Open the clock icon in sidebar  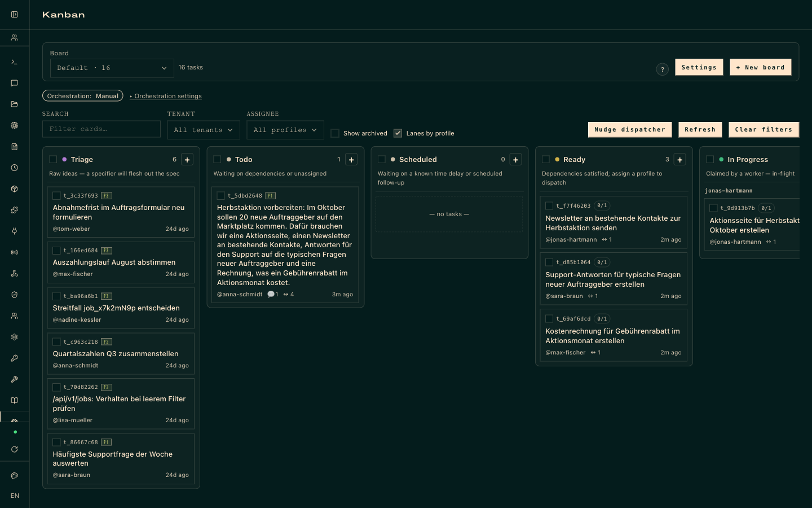coord(15,168)
